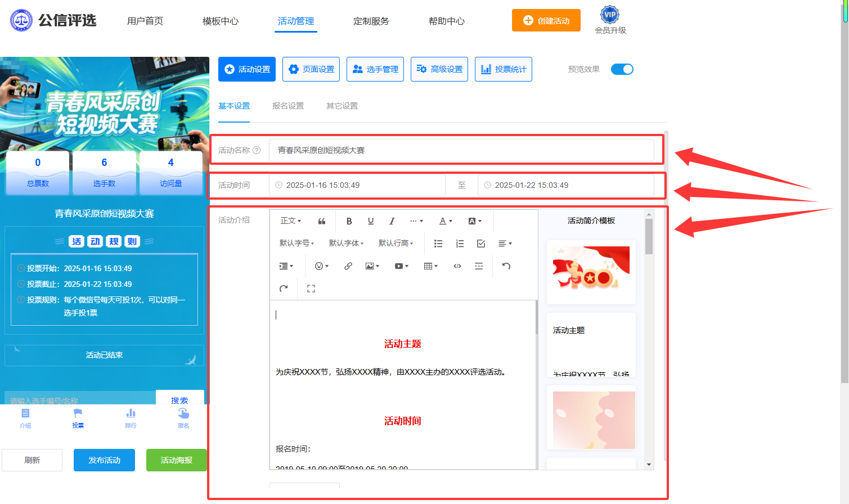Click the VIP 会员升级 badge
The height and width of the screenshot is (504, 849).
coord(610,20)
